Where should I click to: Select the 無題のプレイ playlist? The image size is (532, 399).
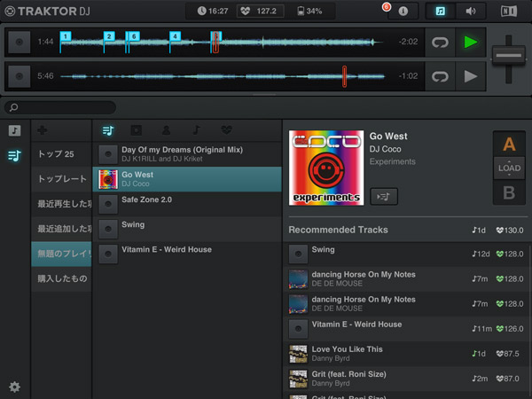[61, 254]
